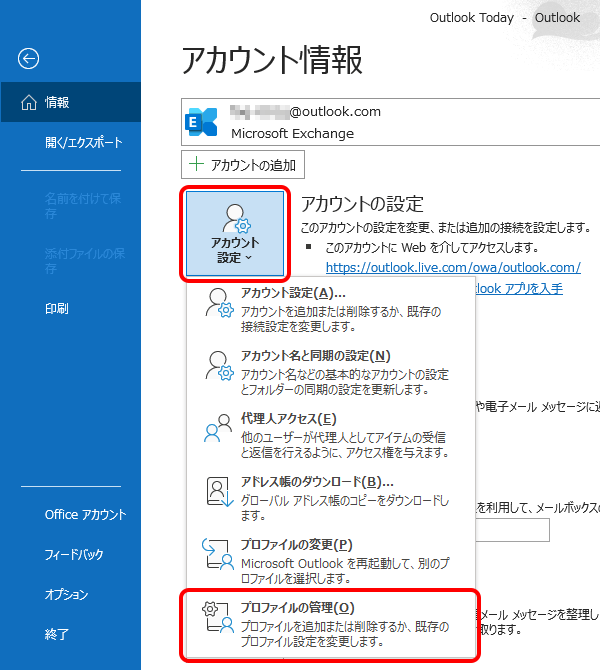The image size is (600, 670).
Task: Open the outlook.live.com/owa link
Action: click(453, 267)
